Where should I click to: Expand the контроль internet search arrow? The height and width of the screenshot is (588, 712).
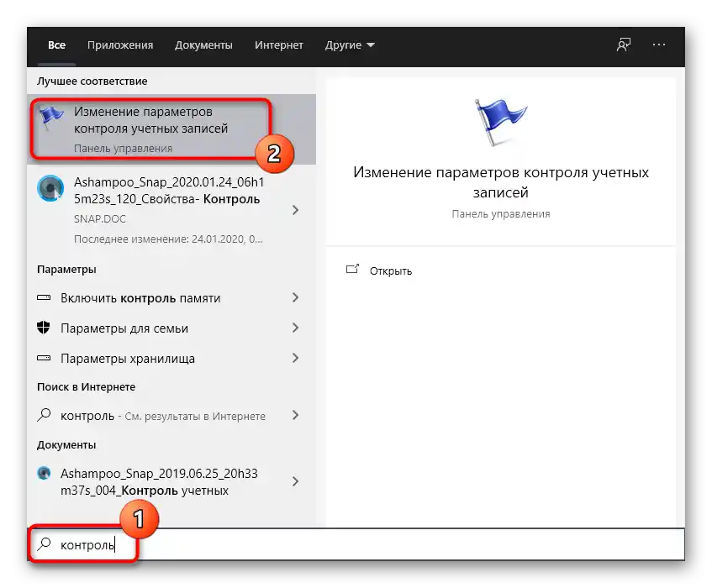tap(296, 415)
